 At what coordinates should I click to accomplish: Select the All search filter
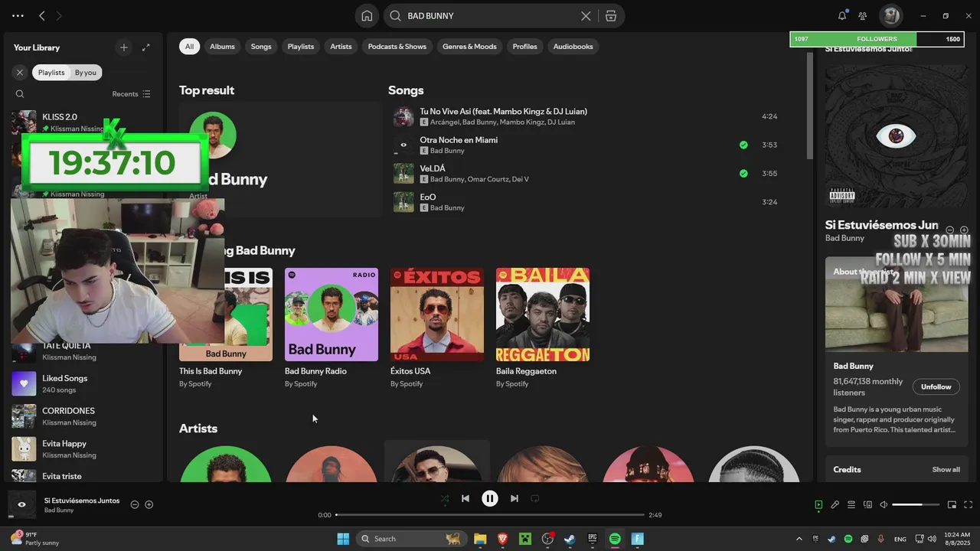(189, 47)
